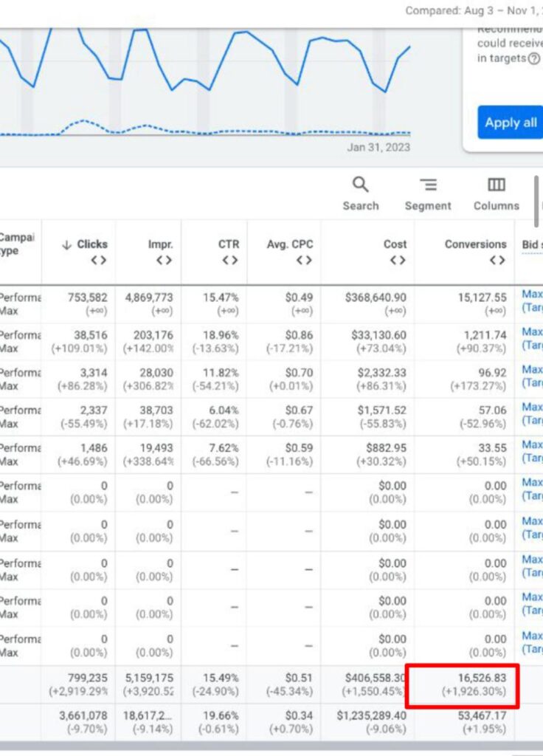Sort by Clicks using the down arrow
Image resolution: width=543 pixels, height=756 pixels.
point(66,245)
